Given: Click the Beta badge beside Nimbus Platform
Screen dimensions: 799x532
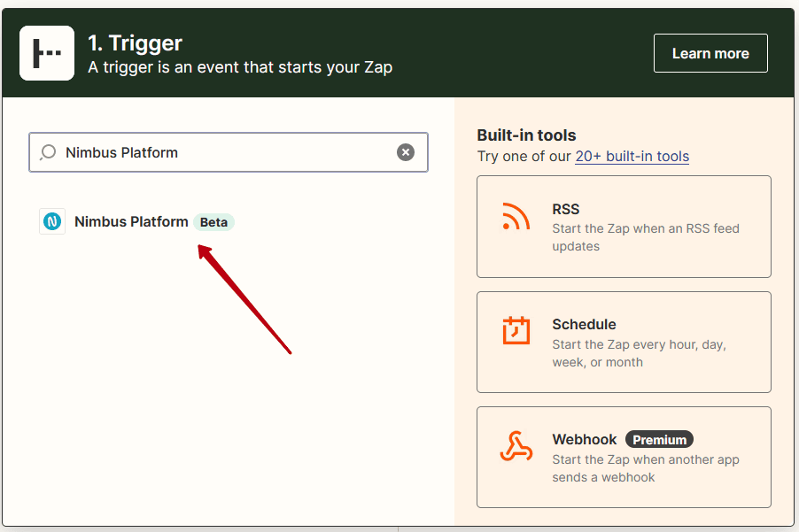Looking at the screenshot, I should 213,222.
